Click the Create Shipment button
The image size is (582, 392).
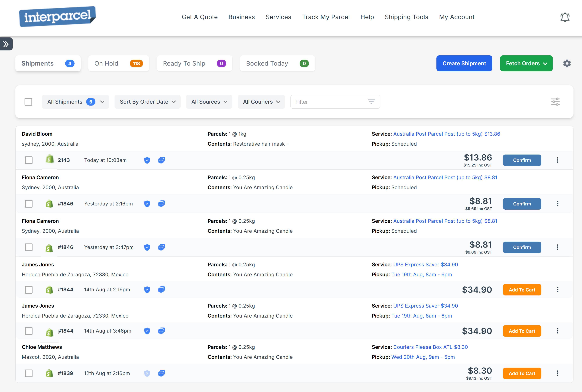464,63
